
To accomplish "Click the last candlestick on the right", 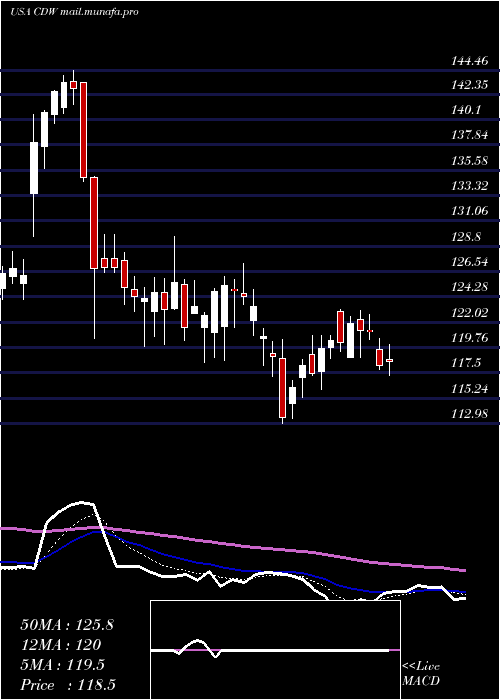I will tap(389, 360).
